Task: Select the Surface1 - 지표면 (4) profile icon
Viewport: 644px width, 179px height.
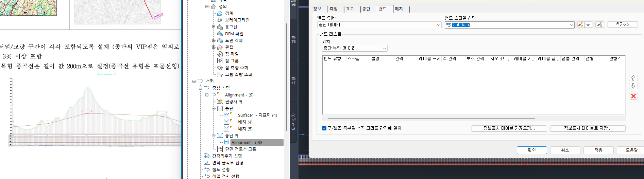Action: 227,115
